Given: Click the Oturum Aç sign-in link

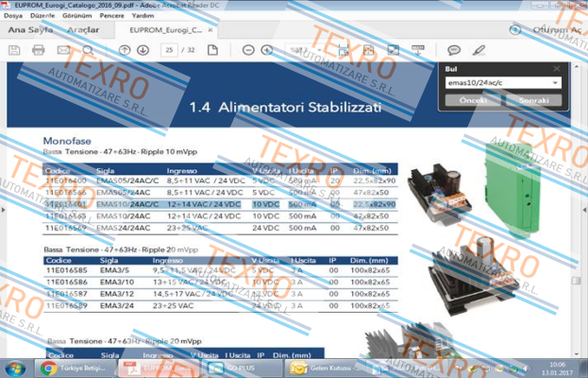Looking at the screenshot, I should pyautogui.click(x=557, y=29).
